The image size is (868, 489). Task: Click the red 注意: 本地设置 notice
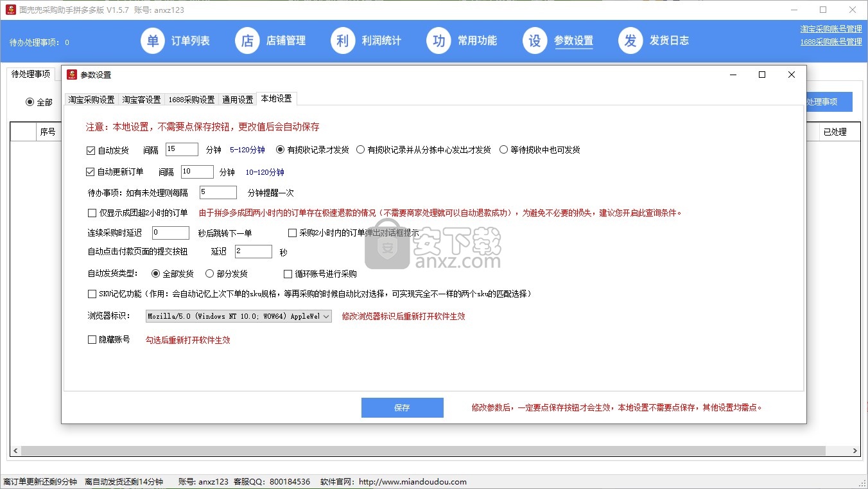pyautogui.click(x=203, y=127)
